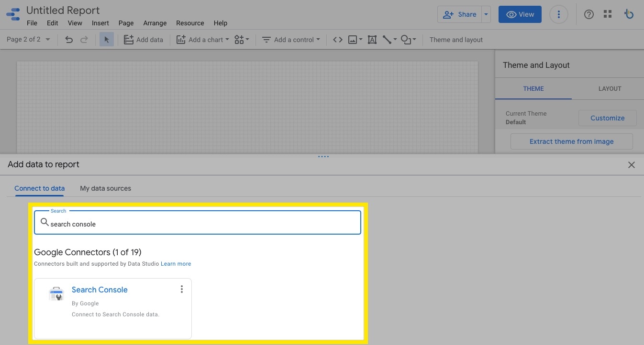
Task: Open the File menu
Action: click(x=32, y=23)
